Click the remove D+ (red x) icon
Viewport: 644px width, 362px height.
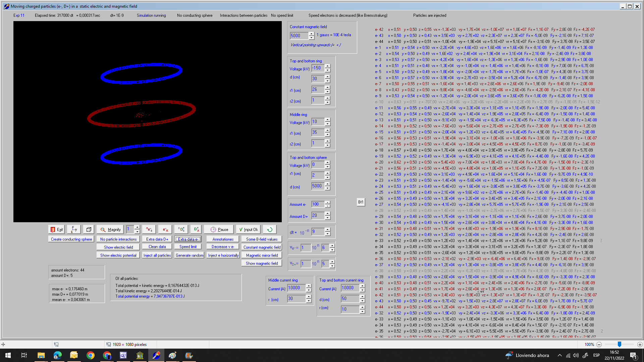click(x=196, y=230)
